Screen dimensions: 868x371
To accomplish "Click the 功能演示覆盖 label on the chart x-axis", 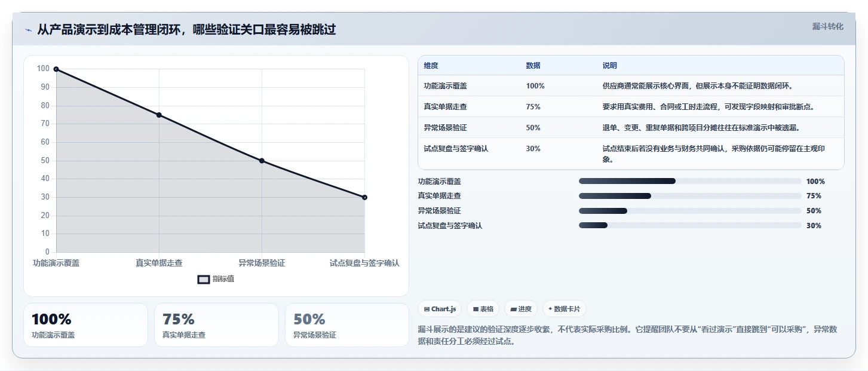I will (x=56, y=263).
